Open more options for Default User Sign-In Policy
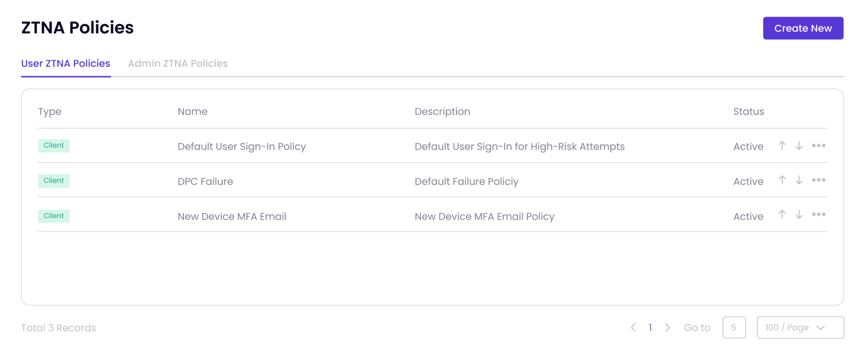The height and width of the screenshot is (355, 868). [818, 145]
